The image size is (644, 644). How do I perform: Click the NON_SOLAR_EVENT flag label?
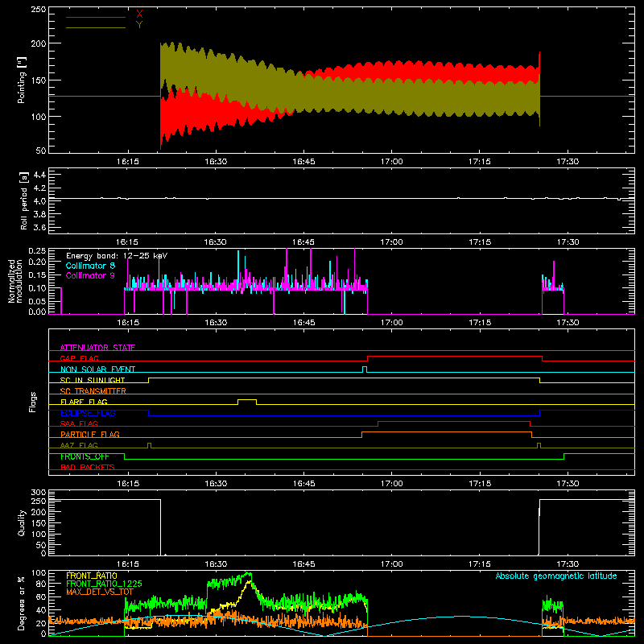pyautogui.click(x=97, y=369)
